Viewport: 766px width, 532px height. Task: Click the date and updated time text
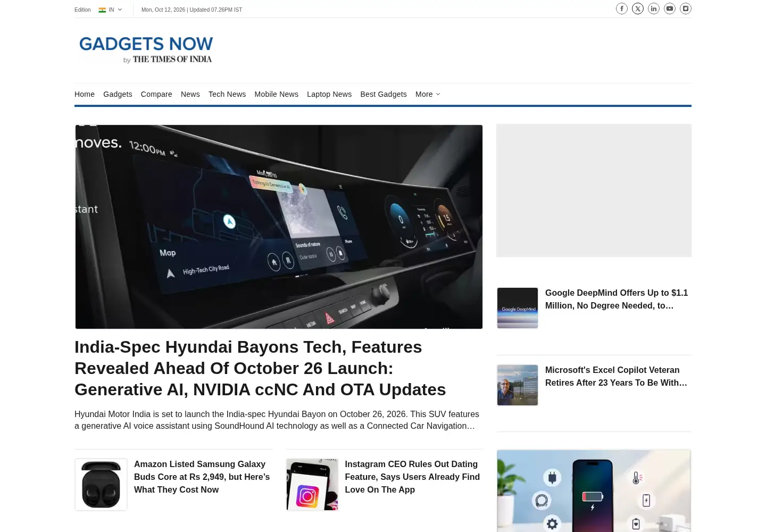click(x=191, y=10)
